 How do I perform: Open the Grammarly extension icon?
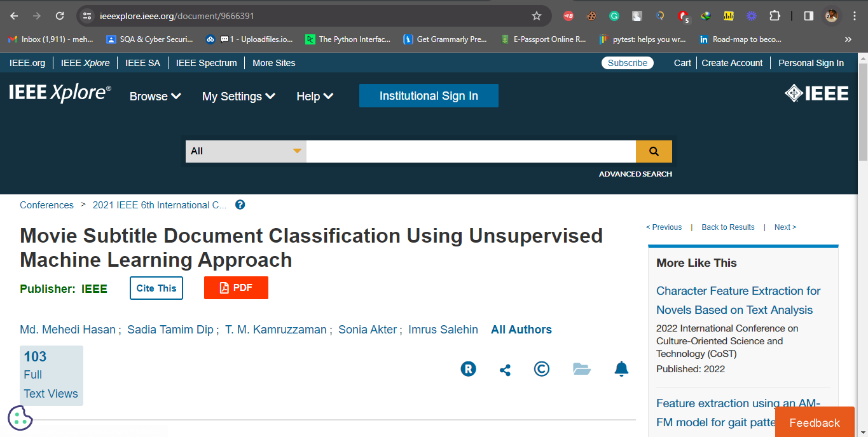click(x=614, y=16)
